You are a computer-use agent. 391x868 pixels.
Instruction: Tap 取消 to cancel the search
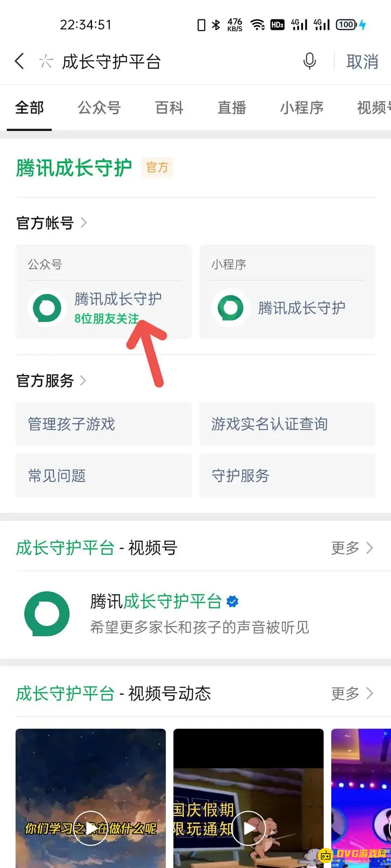click(x=362, y=61)
